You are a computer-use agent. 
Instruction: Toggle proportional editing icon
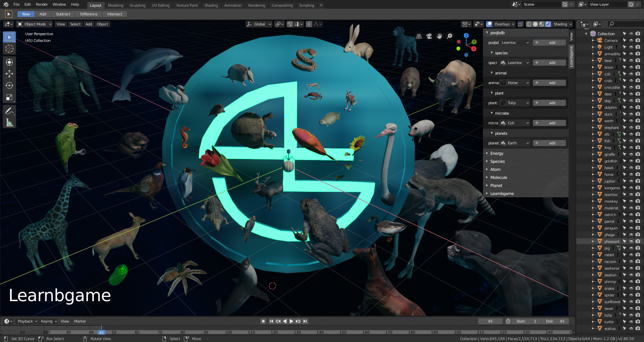coord(309,24)
